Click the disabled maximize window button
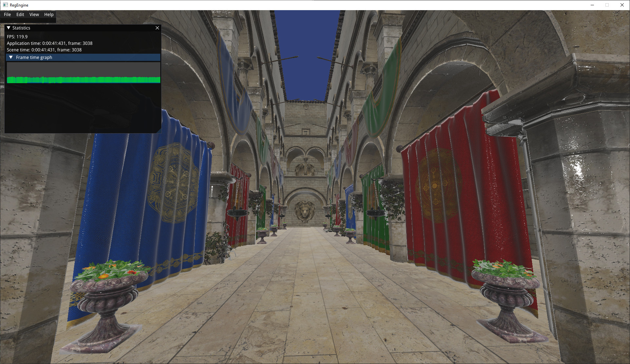 (607, 5)
